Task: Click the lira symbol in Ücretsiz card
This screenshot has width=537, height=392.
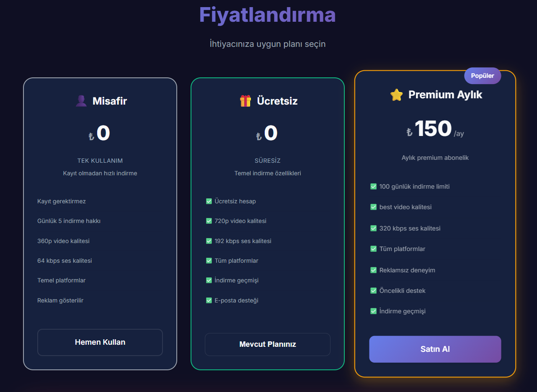Action: pyautogui.click(x=259, y=136)
